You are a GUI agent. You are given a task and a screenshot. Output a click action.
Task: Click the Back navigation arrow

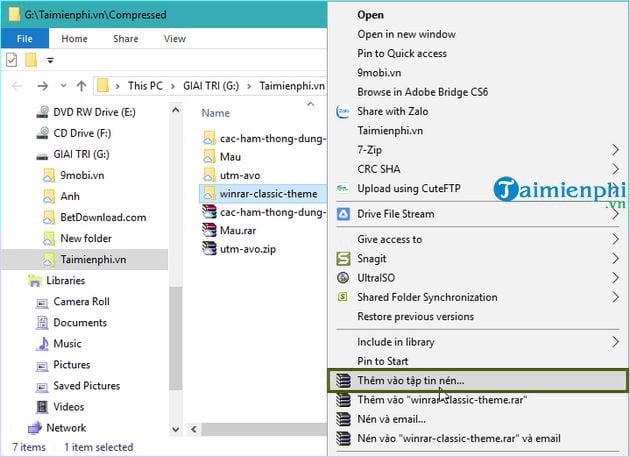[x=17, y=86]
